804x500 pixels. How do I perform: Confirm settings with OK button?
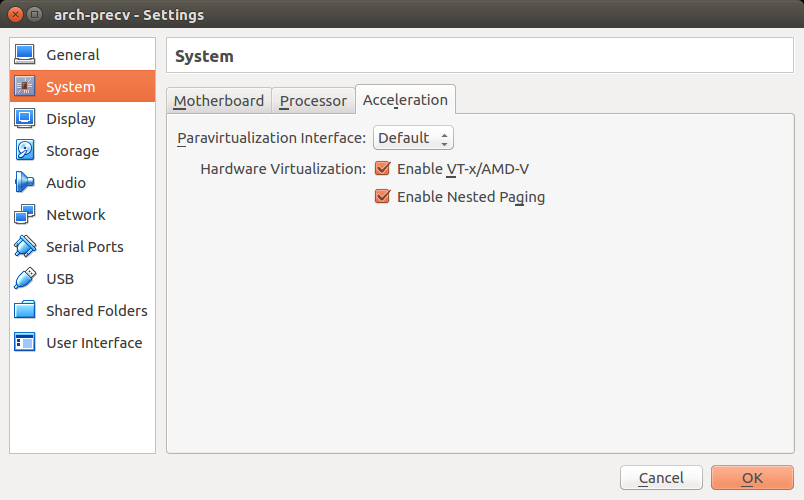coord(752,477)
